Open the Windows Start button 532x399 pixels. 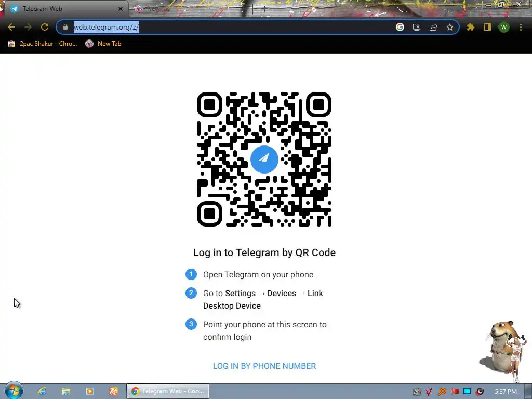(14, 391)
